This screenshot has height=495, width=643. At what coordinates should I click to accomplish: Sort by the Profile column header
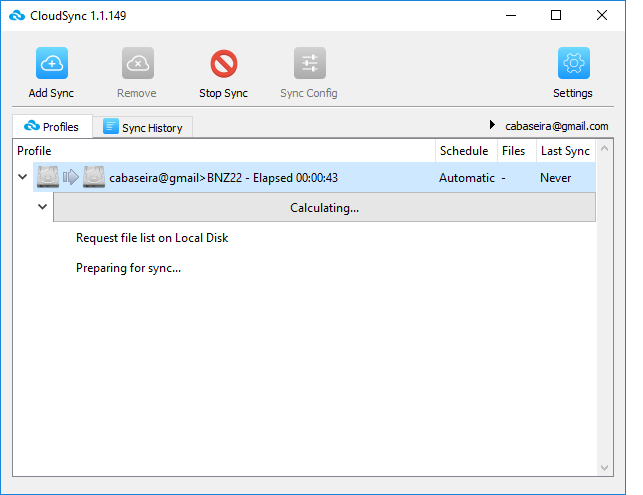(224, 151)
